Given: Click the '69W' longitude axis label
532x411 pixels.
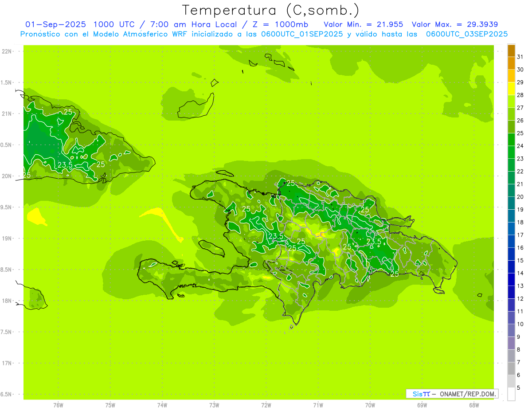Looking at the screenshot, I should 422,405.
